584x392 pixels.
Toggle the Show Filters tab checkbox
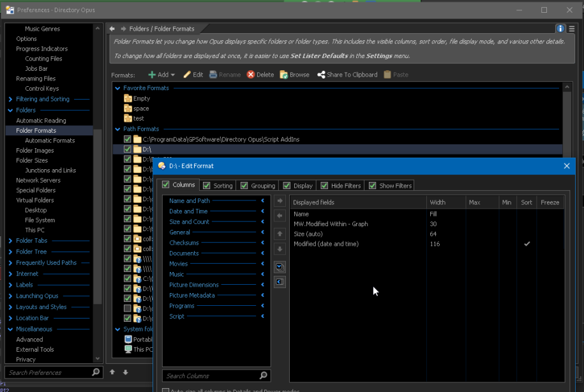click(373, 186)
